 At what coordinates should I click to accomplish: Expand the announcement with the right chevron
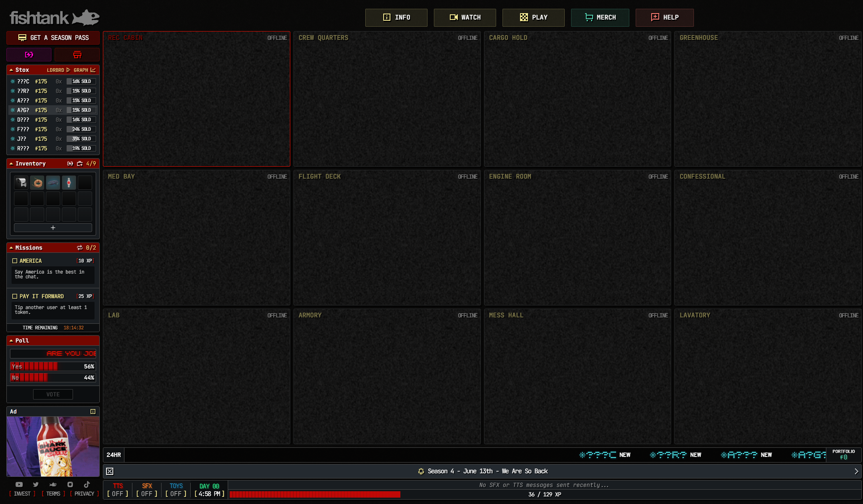coord(856,471)
